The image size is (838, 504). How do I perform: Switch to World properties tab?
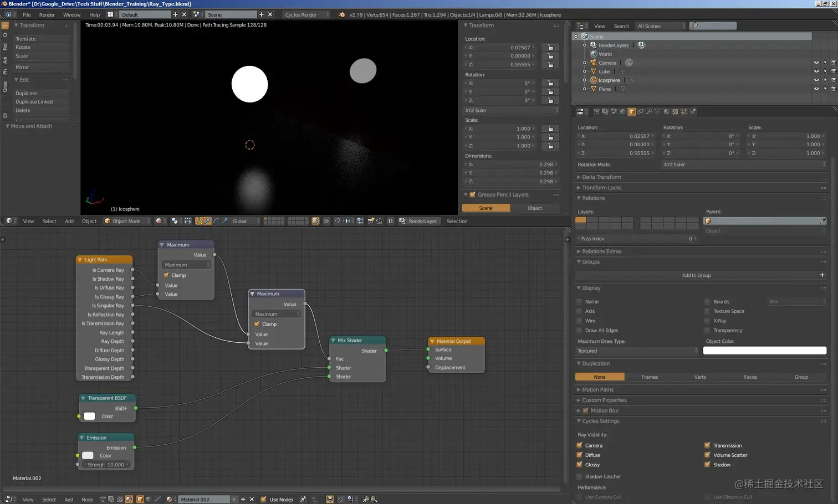click(622, 112)
